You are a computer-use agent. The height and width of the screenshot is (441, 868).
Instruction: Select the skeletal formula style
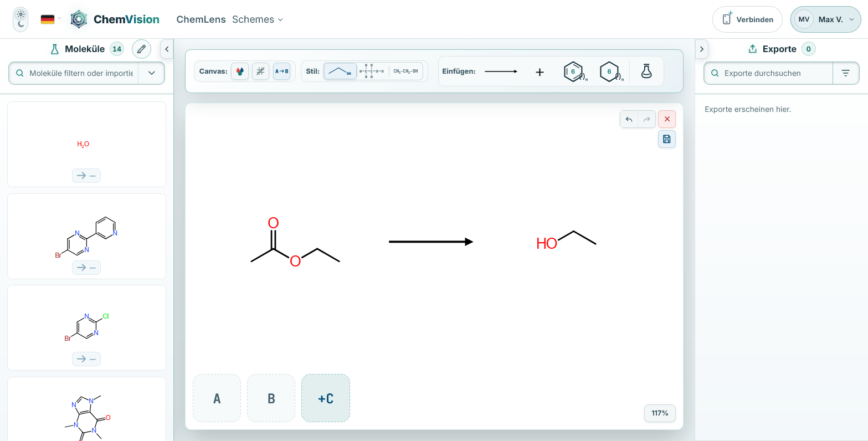coord(340,71)
